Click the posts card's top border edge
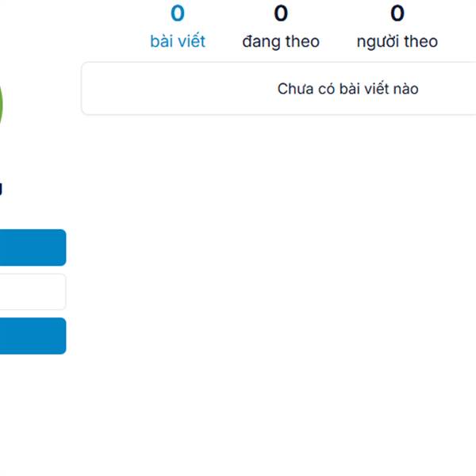This screenshot has width=476, height=476. pyautogui.click(x=278, y=63)
